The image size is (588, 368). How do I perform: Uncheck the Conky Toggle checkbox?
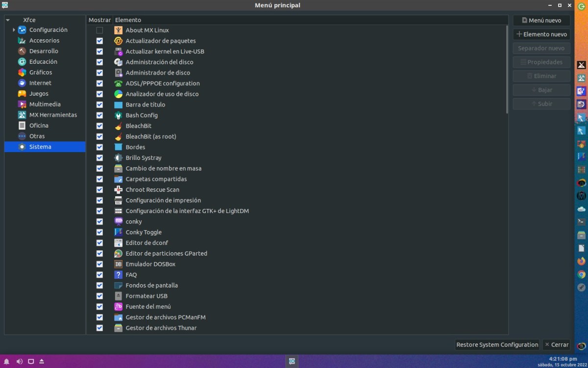pyautogui.click(x=99, y=233)
